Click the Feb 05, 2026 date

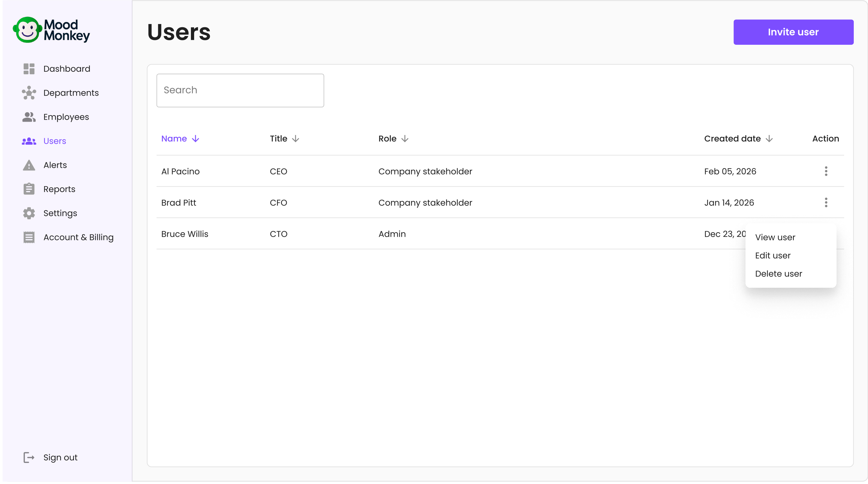[x=730, y=171]
